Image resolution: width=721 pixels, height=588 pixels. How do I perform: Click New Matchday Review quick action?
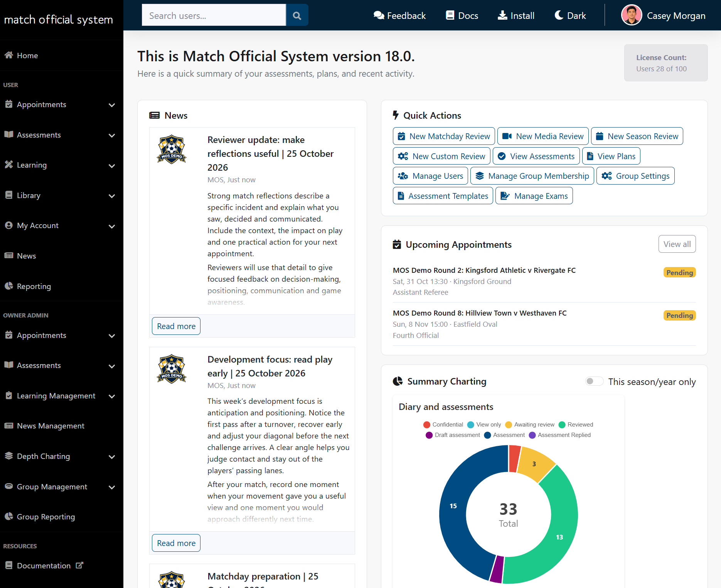(x=444, y=136)
